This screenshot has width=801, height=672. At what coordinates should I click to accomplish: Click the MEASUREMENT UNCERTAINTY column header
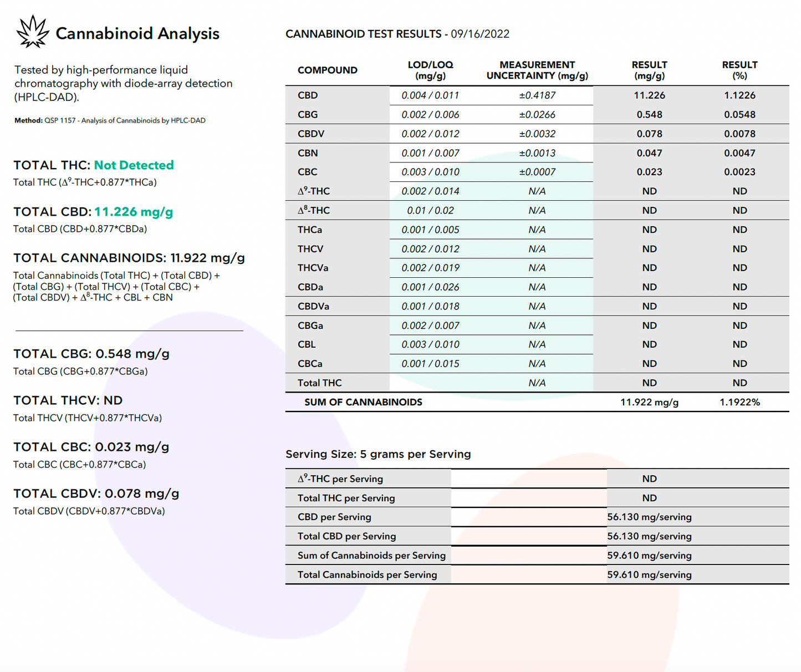[x=537, y=70]
